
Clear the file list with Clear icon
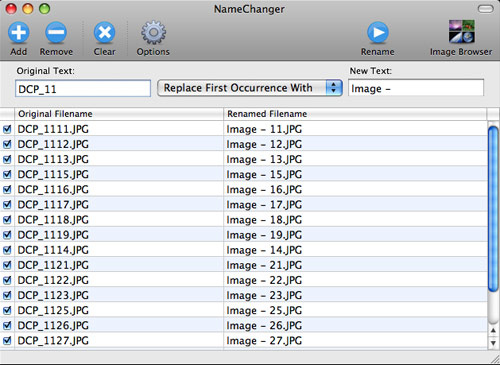click(105, 33)
